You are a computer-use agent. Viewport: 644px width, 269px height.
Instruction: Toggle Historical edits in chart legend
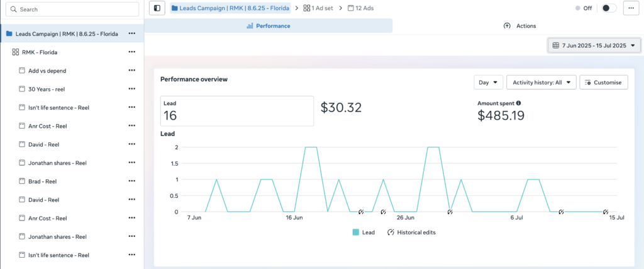(x=411, y=232)
